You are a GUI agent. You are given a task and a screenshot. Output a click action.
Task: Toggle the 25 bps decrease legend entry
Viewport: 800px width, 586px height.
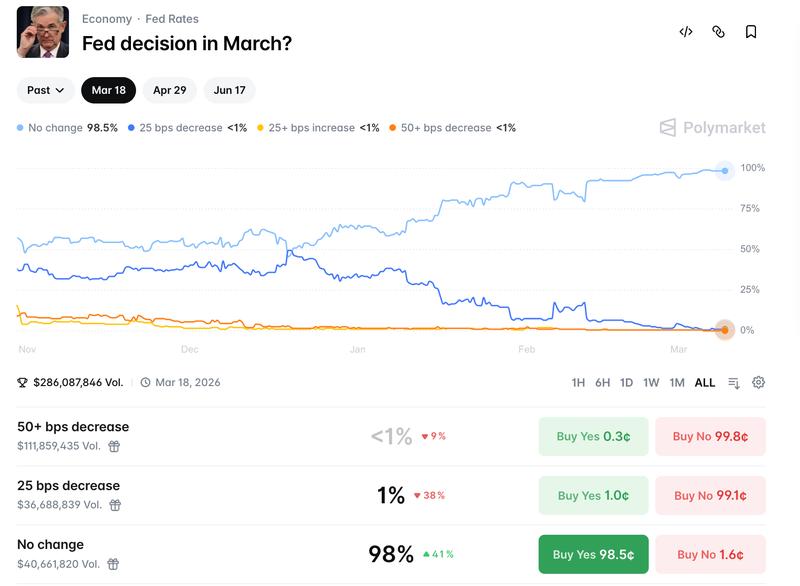180,128
